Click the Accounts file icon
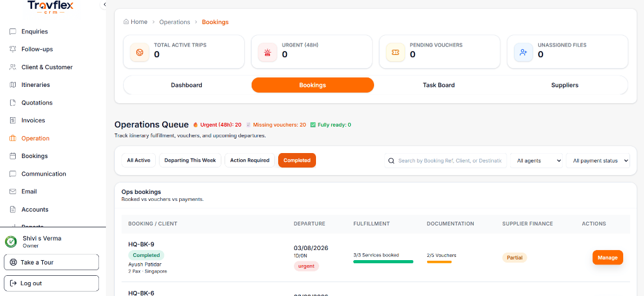This screenshot has height=296, width=644. 13,210
